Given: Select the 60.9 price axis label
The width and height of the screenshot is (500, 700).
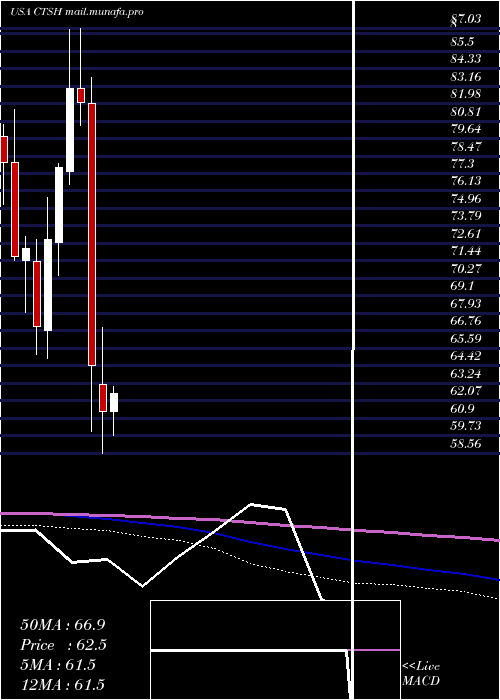Looking at the screenshot, I should coord(462,408).
